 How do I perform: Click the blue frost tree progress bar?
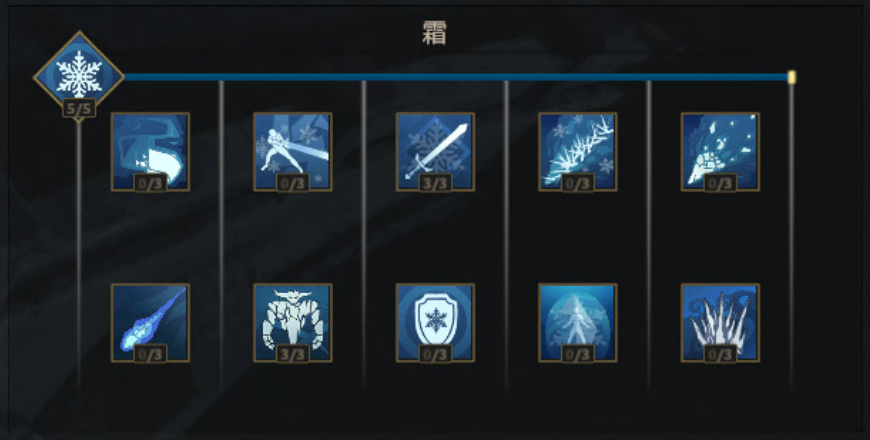tap(456, 77)
